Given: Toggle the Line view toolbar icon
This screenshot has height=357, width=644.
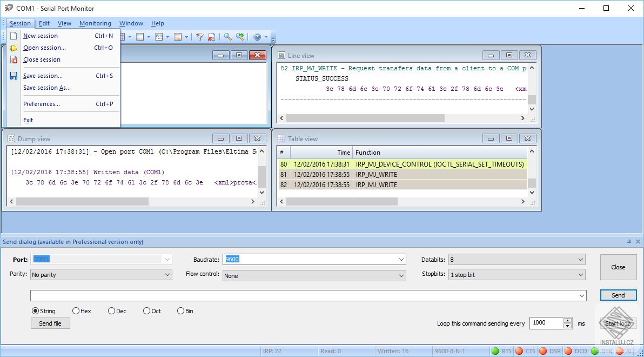Looking at the screenshot, I should click(x=139, y=36).
